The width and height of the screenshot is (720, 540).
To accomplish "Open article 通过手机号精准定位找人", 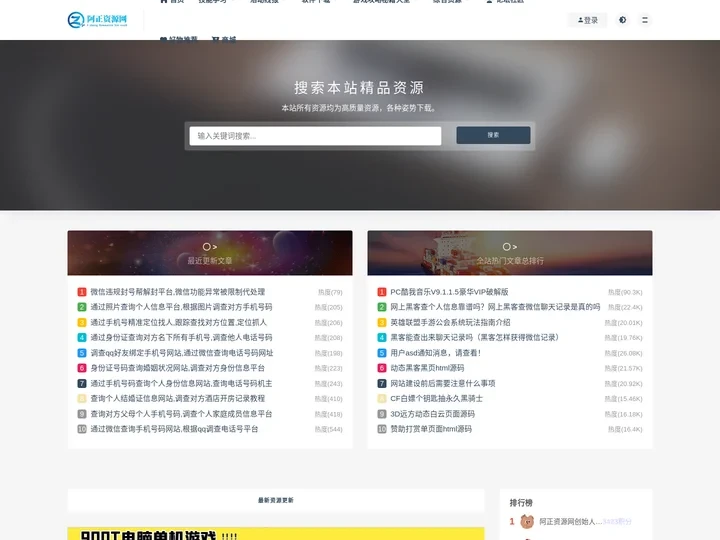I will [x=179, y=322].
